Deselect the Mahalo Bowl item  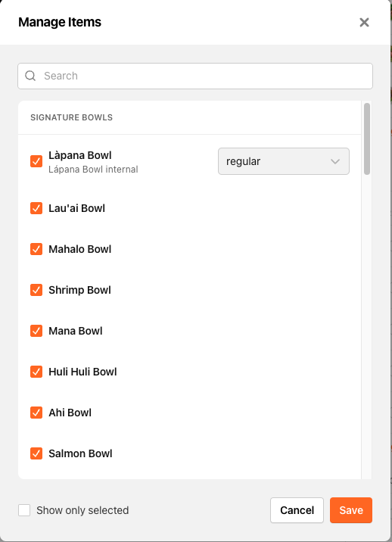point(36,249)
